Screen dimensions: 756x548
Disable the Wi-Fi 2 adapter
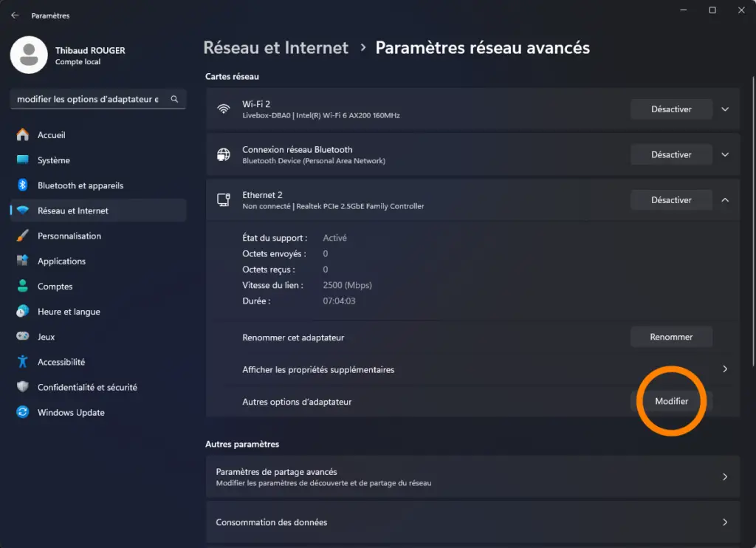click(x=671, y=109)
